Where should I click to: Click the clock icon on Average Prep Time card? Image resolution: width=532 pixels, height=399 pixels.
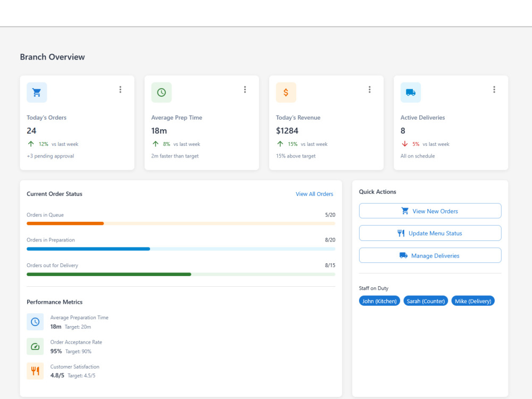[162, 92]
